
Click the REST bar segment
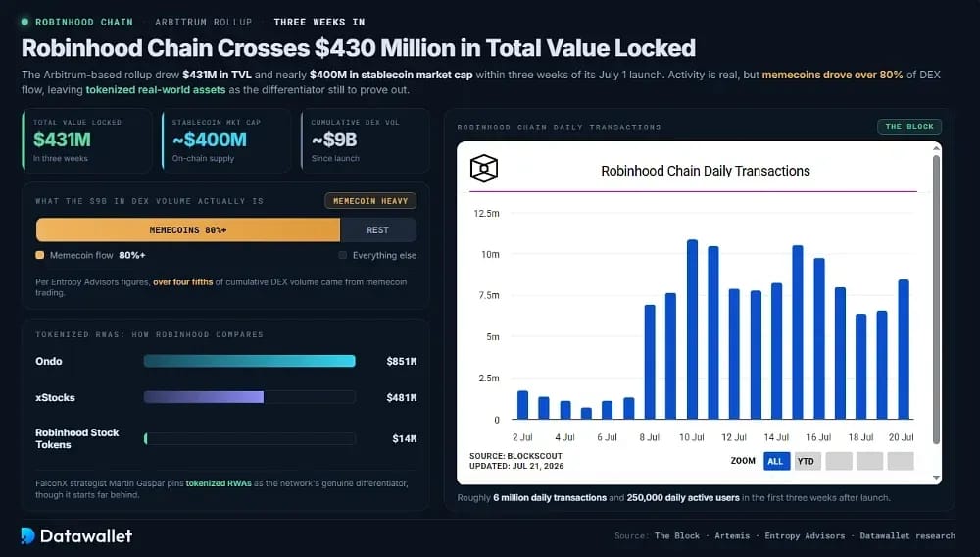pos(378,230)
